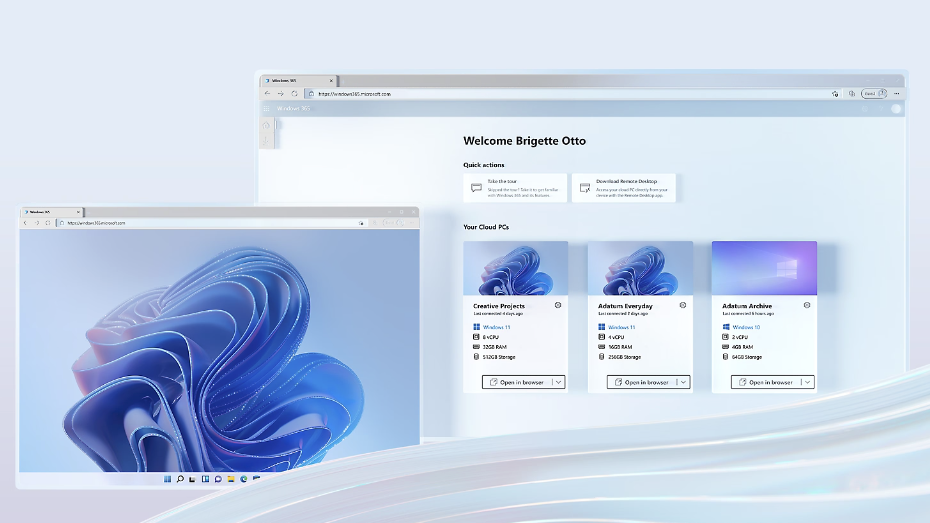Open Task View on the cloud PC taskbar
Screen dimensions: 930x523
tap(192, 479)
